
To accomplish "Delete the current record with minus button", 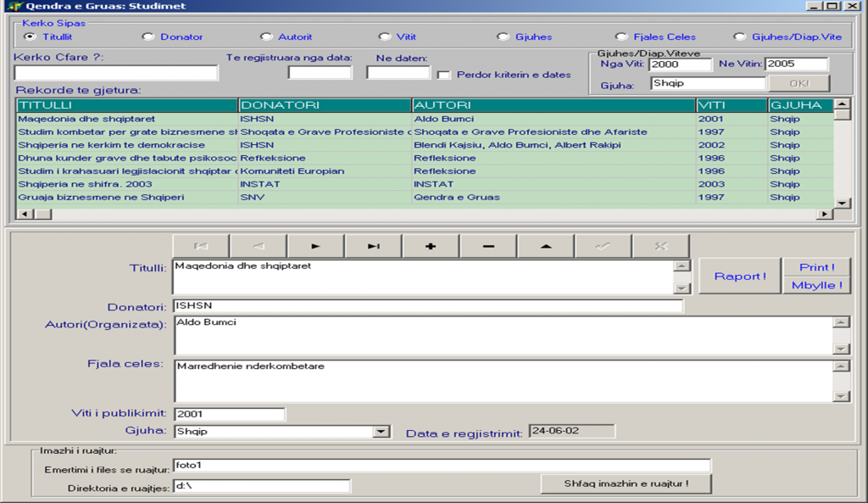I will tap(488, 246).
